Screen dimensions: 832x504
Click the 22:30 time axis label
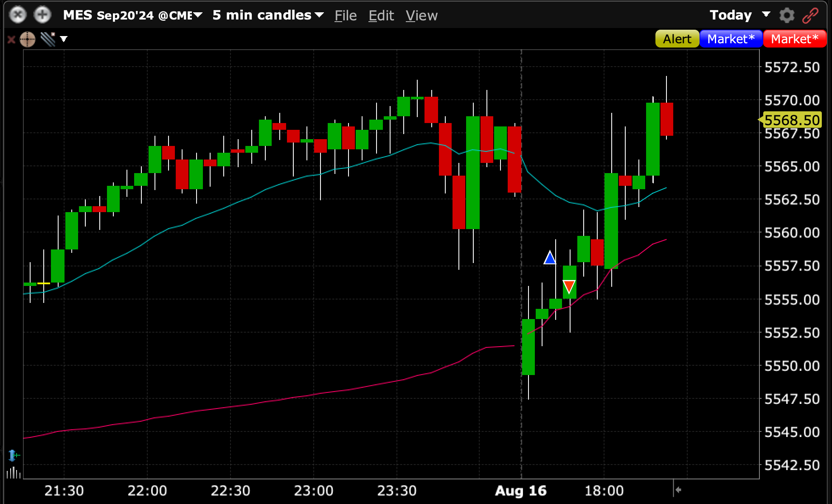tap(230, 491)
